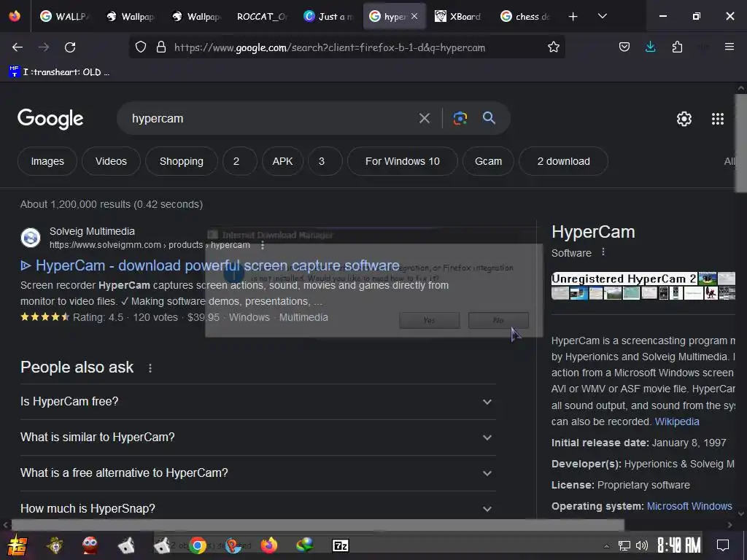Open options dots for Solveig Multimedia result

(263, 245)
